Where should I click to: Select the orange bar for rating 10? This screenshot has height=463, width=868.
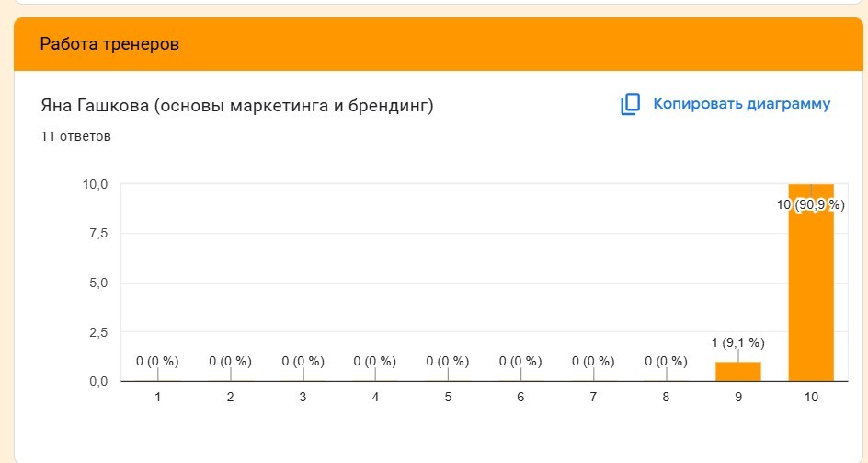[x=811, y=283]
